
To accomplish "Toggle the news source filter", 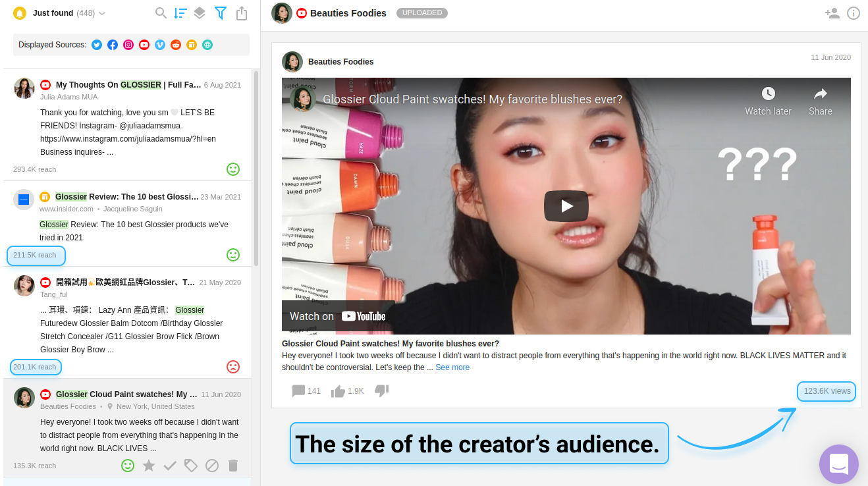I will 192,45.
